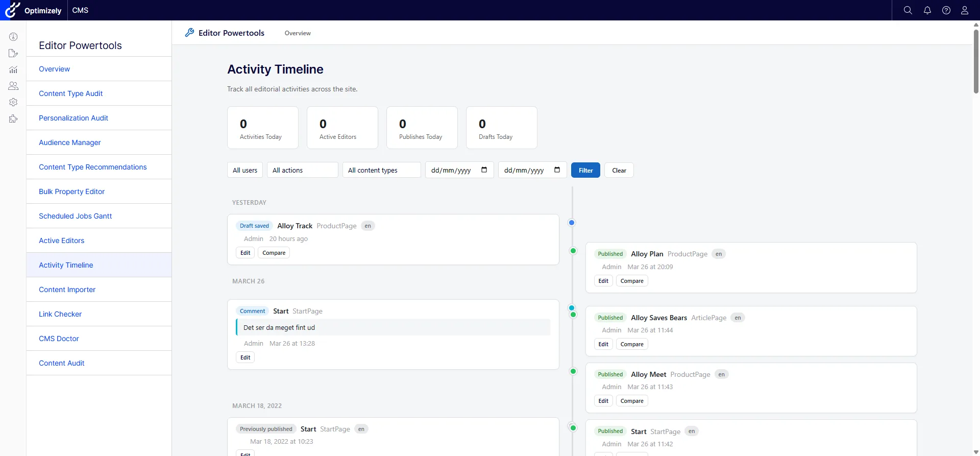Click the Clear button
The height and width of the screenshot is (456, 980).
[x=619, y=170]
